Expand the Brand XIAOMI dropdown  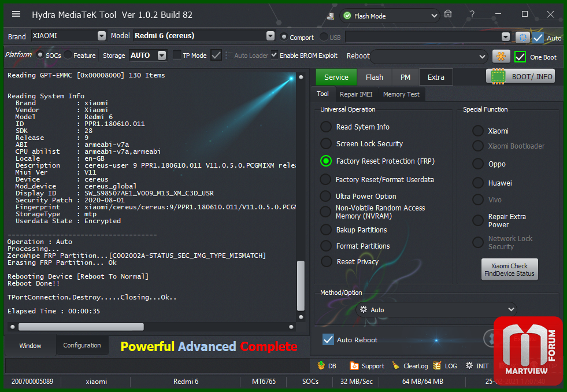[102, 36]
